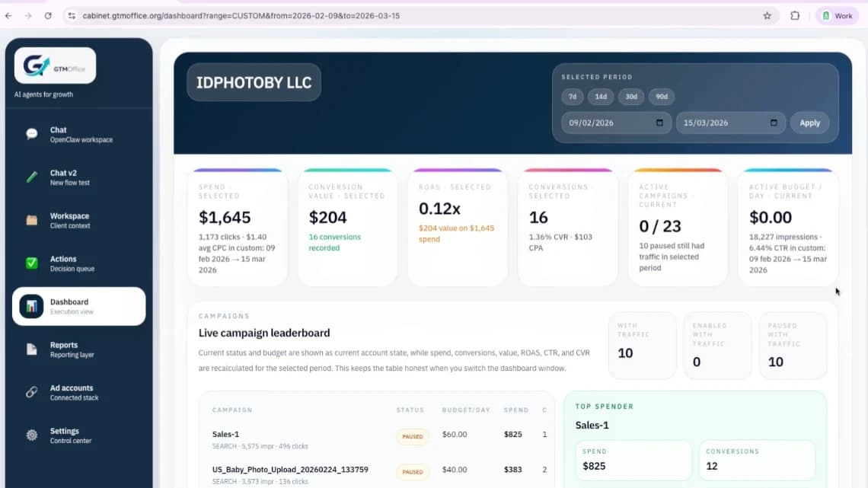Click the BUDGET/DAY column header
This screenshot has width=868, height=488.
click(x=466, y=410)
